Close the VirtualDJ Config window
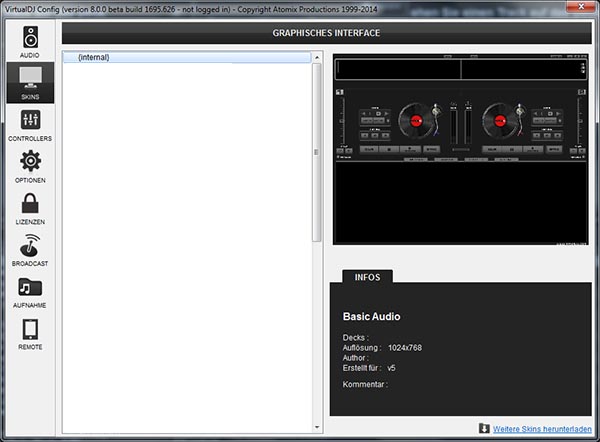The width and height of the screenshot is (600, 442). tap(580, 6)
